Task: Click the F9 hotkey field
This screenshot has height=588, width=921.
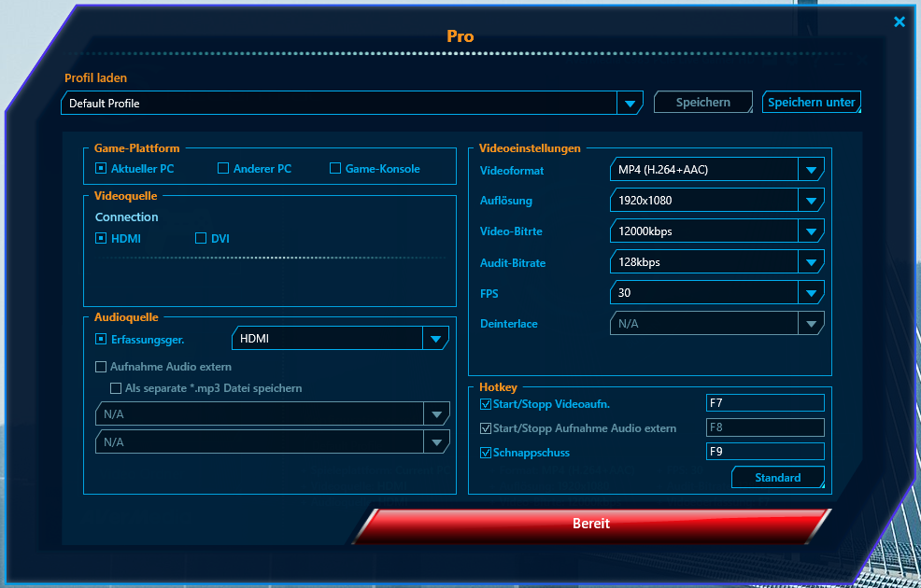Action: click(765, 452)
